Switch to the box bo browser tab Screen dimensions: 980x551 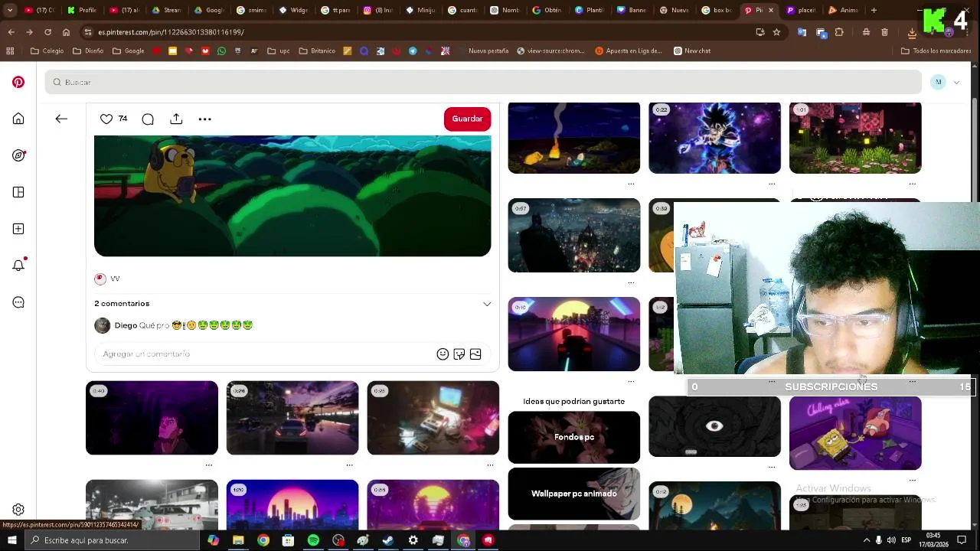(717, 10)
